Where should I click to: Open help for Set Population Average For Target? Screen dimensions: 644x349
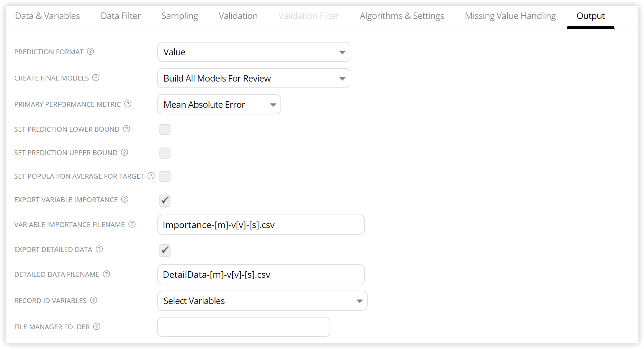coord(151,176)
